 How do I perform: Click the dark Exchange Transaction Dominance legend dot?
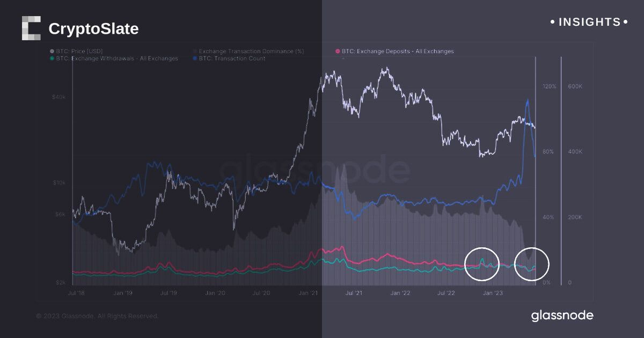point(195,52)
